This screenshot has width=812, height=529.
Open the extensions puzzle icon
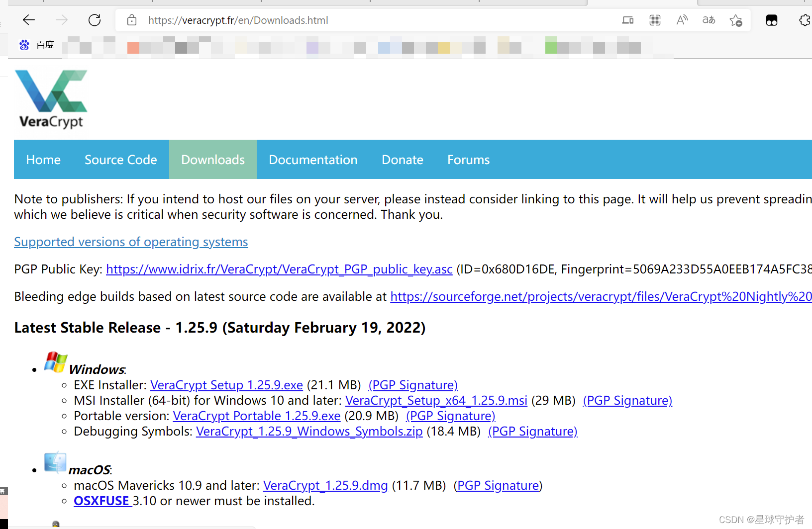pyautogui.click(x=805, y=20)
